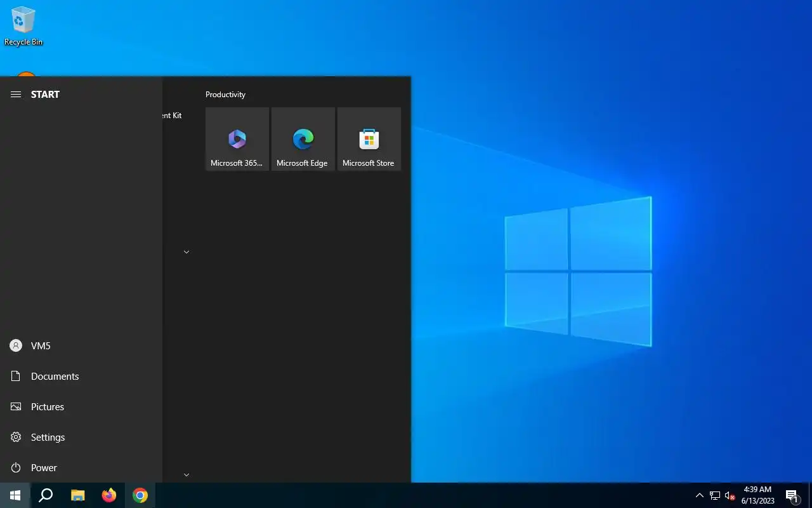
Task: Click the Windows Start button
Action: [x=15, y=495]
